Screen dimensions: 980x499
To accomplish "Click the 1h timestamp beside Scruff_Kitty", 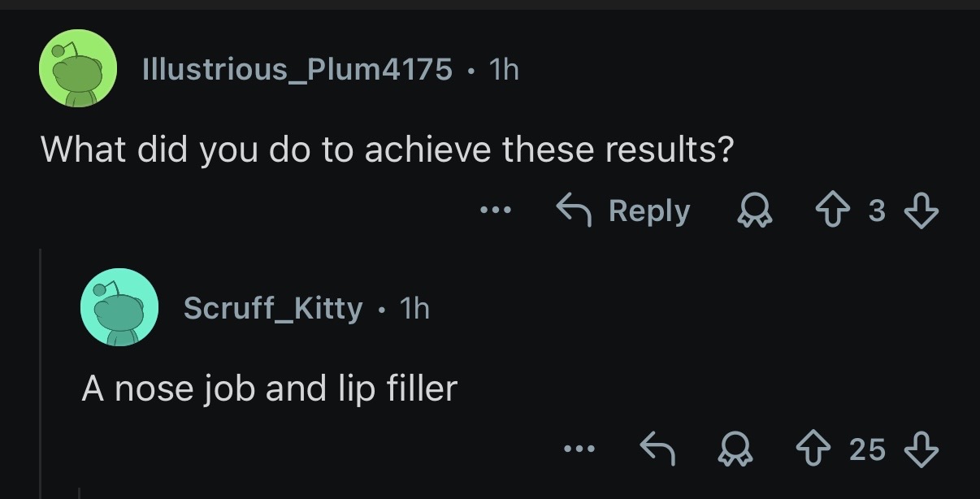I will pos(414,308).
